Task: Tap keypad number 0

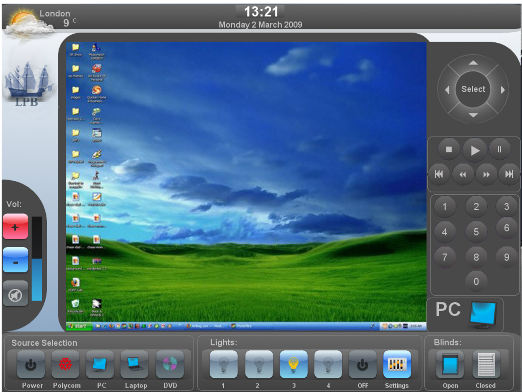Action: 476,282
